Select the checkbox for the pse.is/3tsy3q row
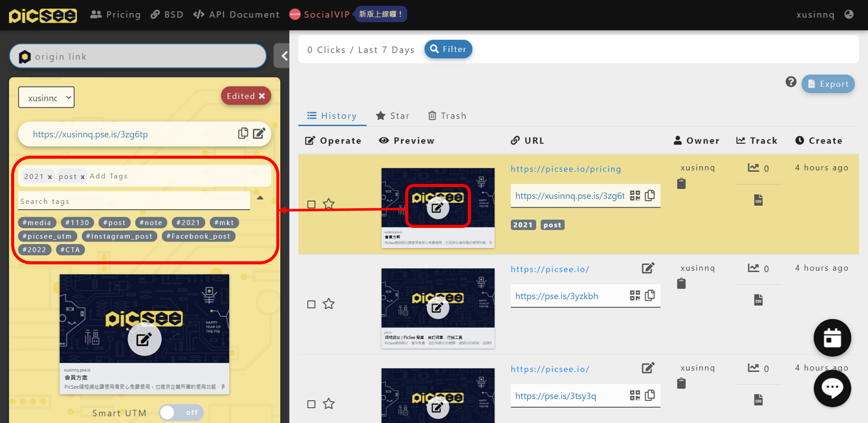The image size is (868, 423). point(311,404)
